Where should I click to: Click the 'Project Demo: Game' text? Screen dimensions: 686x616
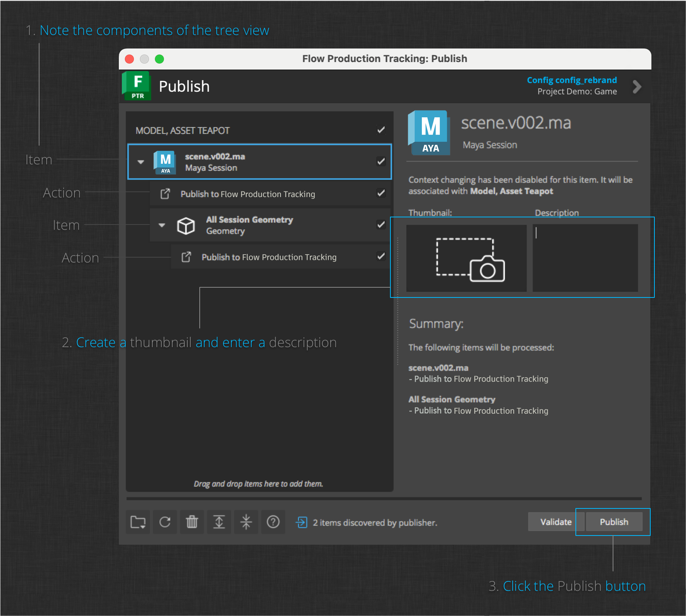(577, 91)
